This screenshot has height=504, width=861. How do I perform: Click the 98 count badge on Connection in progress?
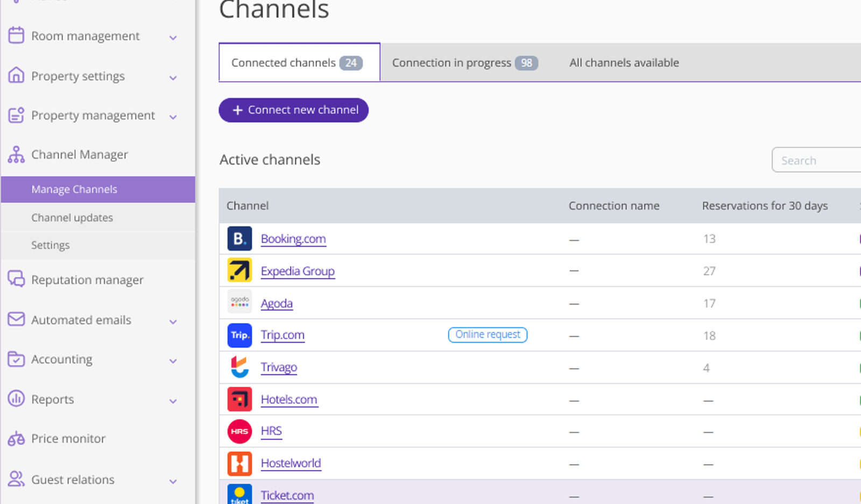pos(526,63)
